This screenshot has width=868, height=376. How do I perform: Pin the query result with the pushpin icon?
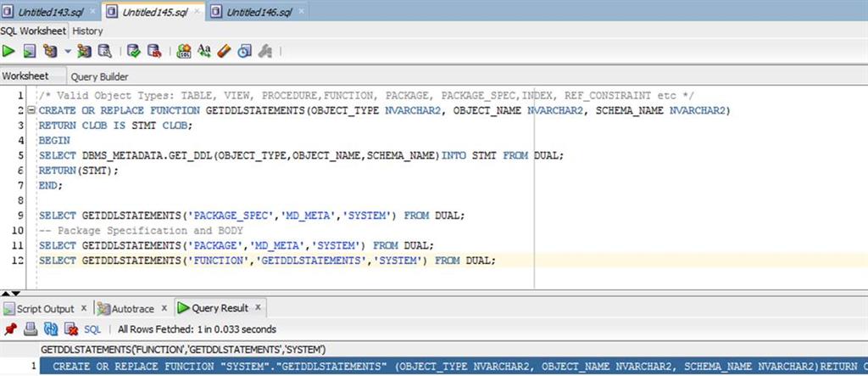[x=10, y=329]
